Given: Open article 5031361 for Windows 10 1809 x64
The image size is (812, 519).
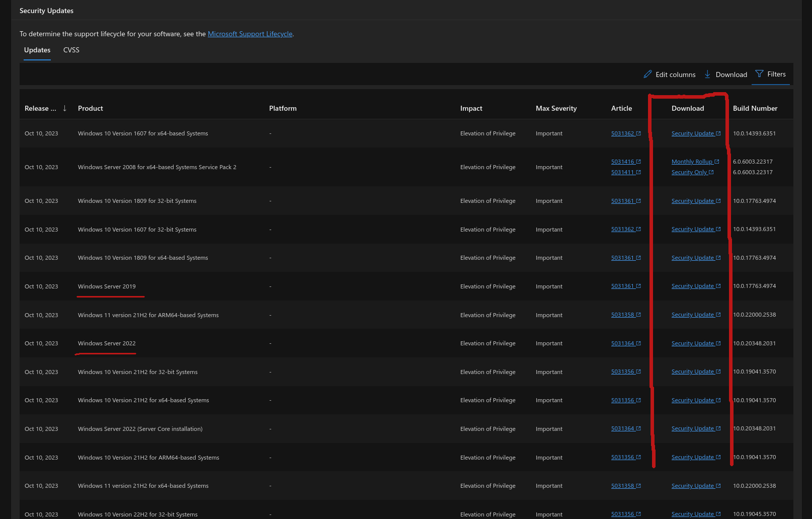Looking at the screenshot, I should (x=626, y=258).
